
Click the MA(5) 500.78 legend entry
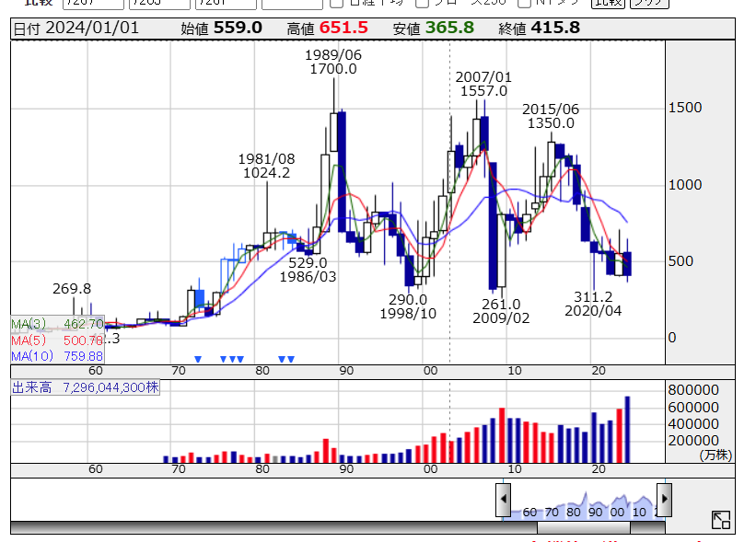tap(57, 340)
